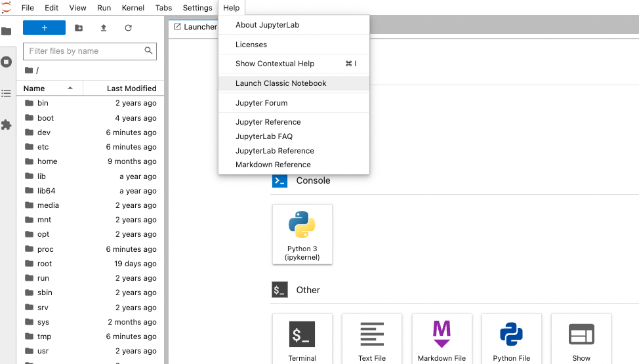Screen dimensions: 639x364
Task: Select the srv folder
Action: click(90, 308)
